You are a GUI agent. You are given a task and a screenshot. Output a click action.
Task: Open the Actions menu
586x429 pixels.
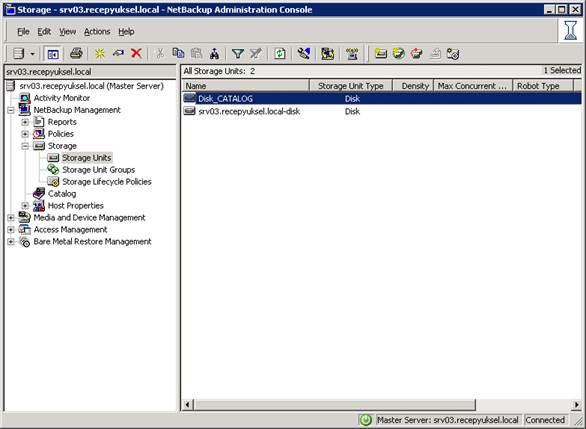coord(97,32)
